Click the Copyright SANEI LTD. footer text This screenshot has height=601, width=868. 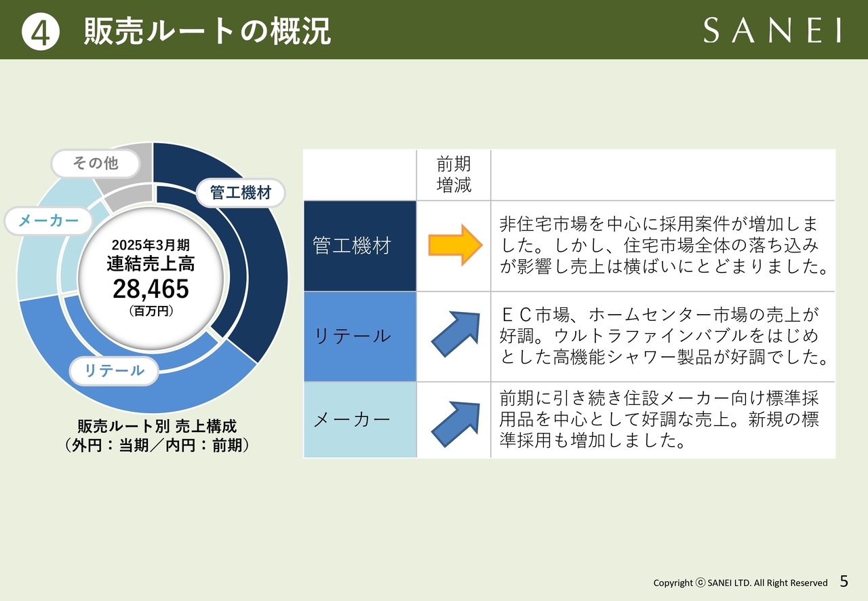741,583
